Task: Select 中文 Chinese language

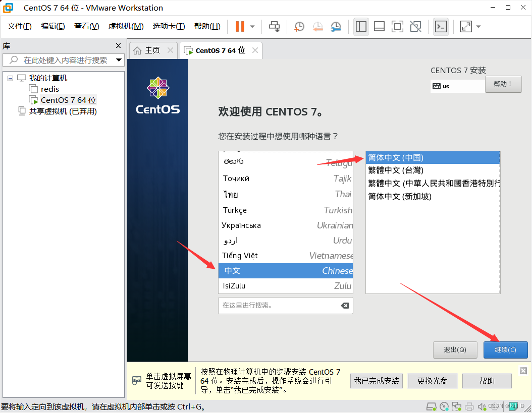Action: [x=286, y=271]
